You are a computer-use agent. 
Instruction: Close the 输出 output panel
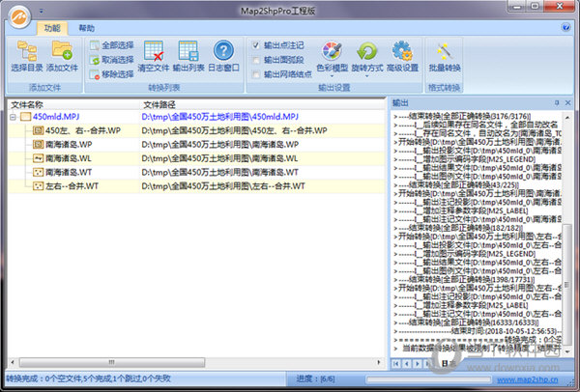coord(567,102)
